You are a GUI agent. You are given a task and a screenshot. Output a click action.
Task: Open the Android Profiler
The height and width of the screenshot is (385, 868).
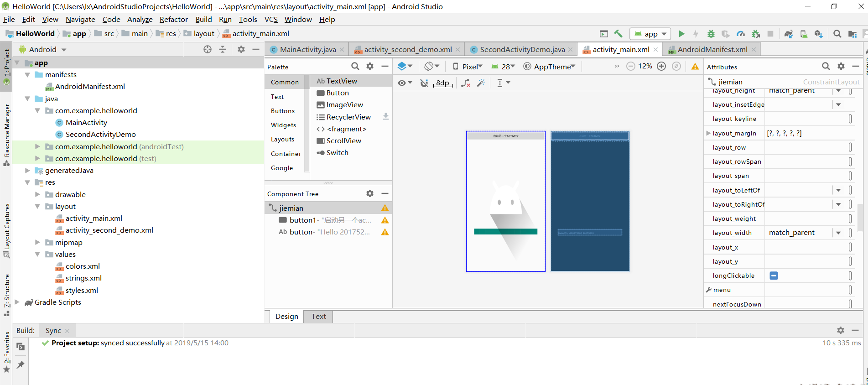click(x=741, y=34)
